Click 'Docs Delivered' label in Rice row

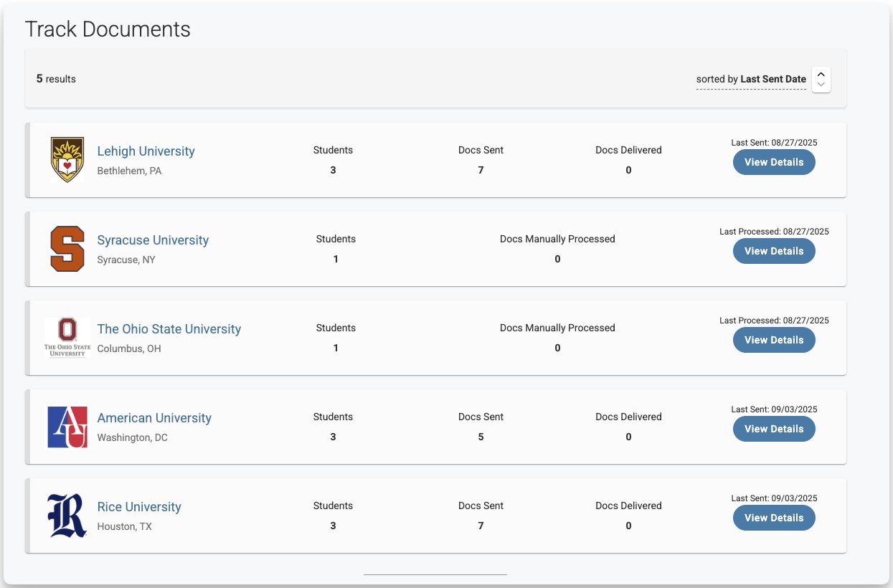tap(628, 506)
